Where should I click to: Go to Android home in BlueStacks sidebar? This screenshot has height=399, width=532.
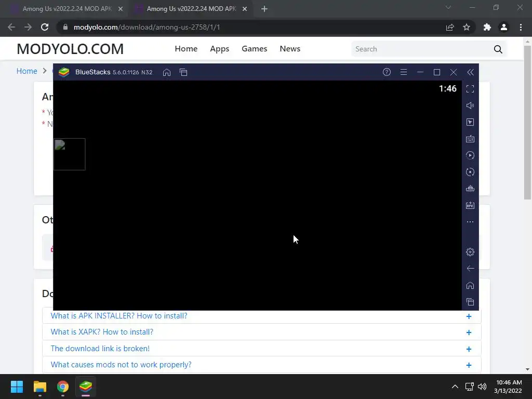point(470,285)
